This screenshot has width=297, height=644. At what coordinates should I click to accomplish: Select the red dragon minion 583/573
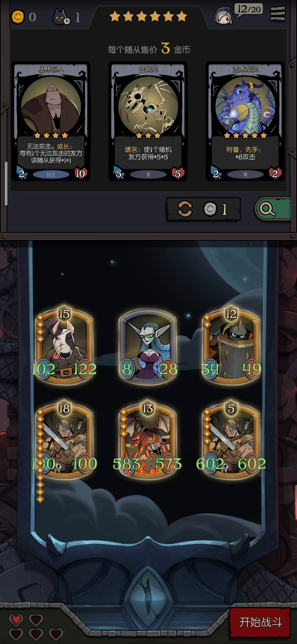[148, 440]
